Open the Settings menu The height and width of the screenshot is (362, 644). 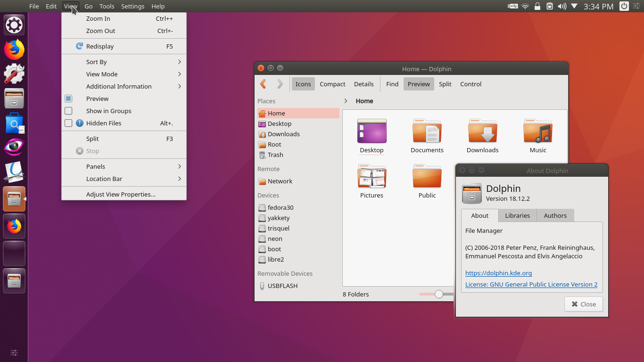[133, 6]
